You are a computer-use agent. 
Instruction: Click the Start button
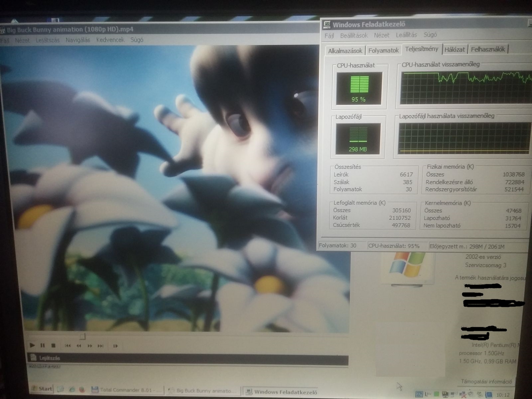pos(42,388)
